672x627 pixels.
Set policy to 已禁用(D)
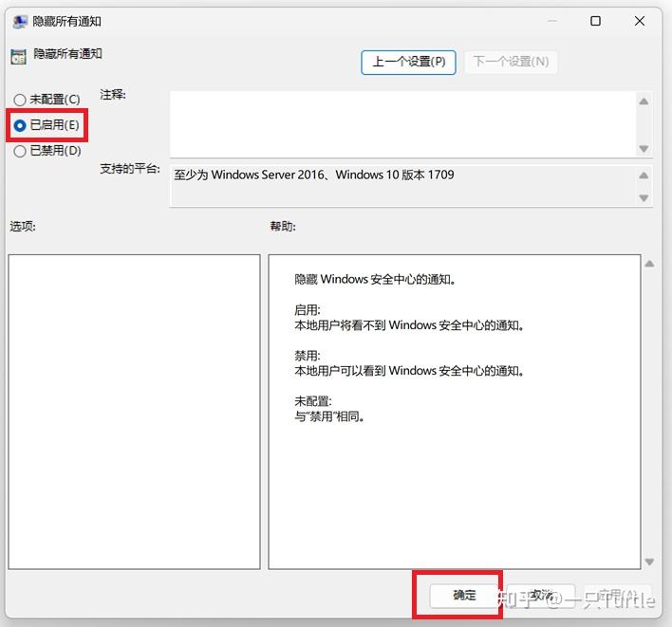point(20,151)
